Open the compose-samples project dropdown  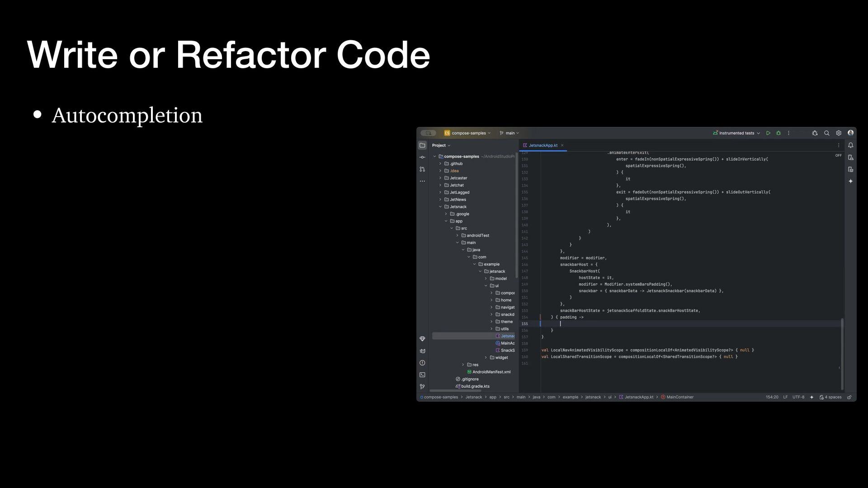(x=467, y=133)
